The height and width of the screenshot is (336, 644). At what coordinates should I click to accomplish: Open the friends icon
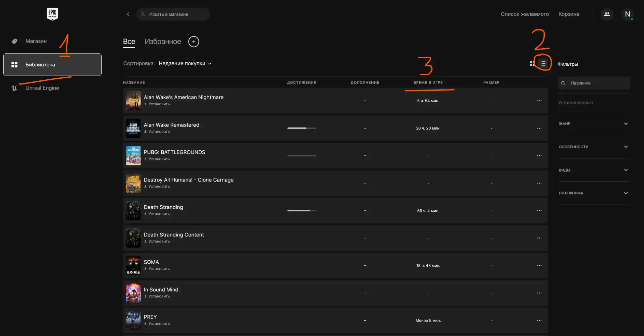[x=607, y=14]
